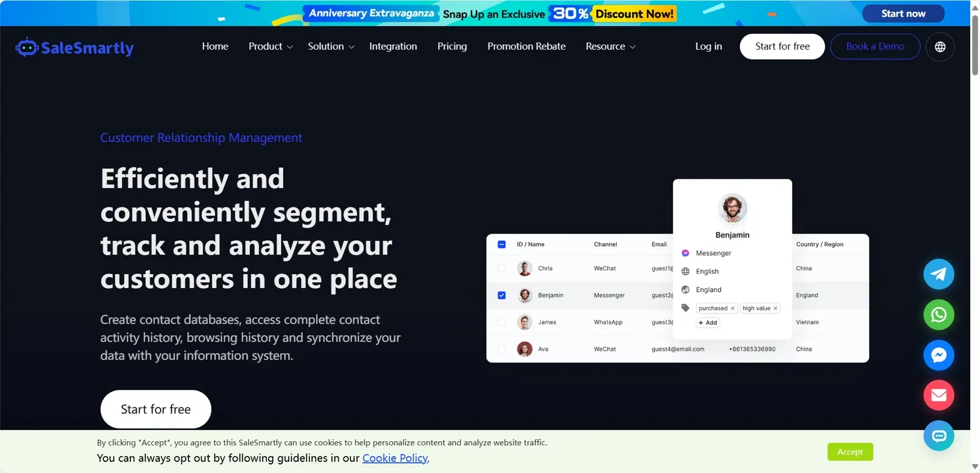Open the Cookie Policy link
980x473 pixels.
[395, 458]
